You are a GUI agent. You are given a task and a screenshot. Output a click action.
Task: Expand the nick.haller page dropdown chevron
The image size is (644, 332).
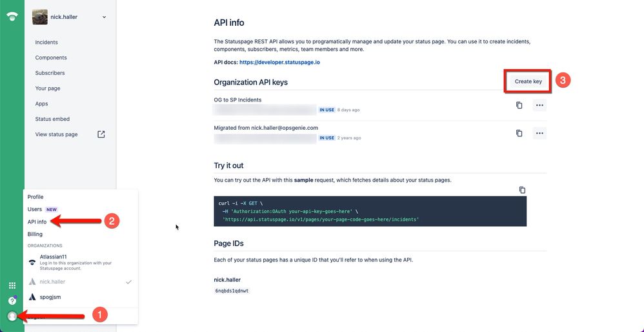(x=104, y=17)
